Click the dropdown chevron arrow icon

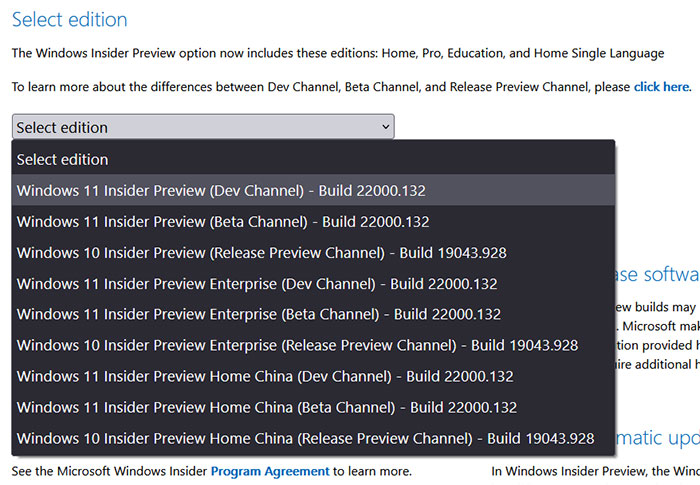386,127
